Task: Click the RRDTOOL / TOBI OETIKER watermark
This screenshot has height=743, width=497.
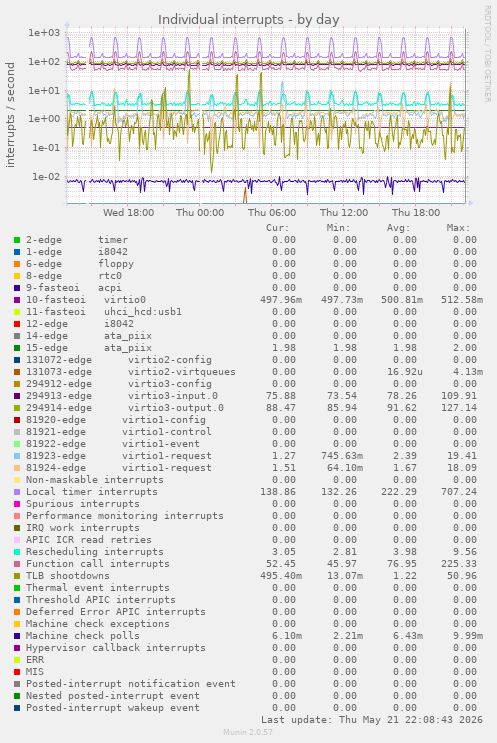Action: coord(487,54)
